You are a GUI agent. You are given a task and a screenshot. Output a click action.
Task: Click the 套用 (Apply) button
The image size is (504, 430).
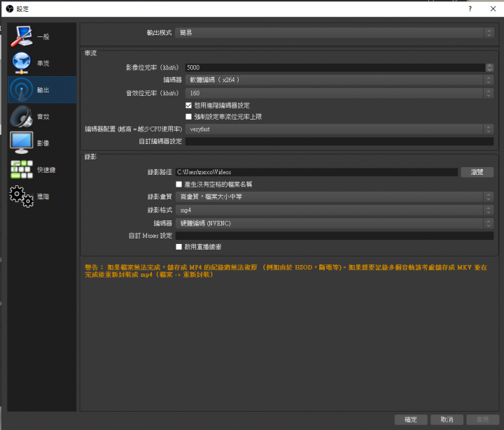tap(483, 420)
